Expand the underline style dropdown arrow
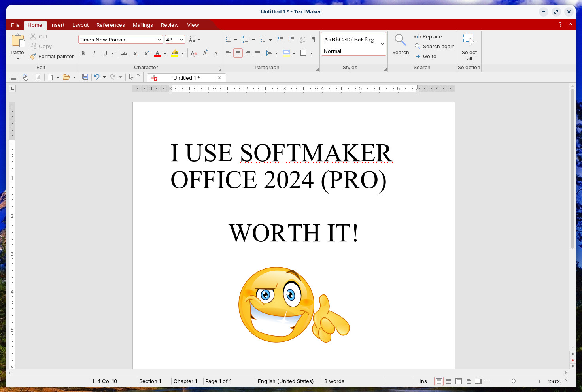 (113, 53)
